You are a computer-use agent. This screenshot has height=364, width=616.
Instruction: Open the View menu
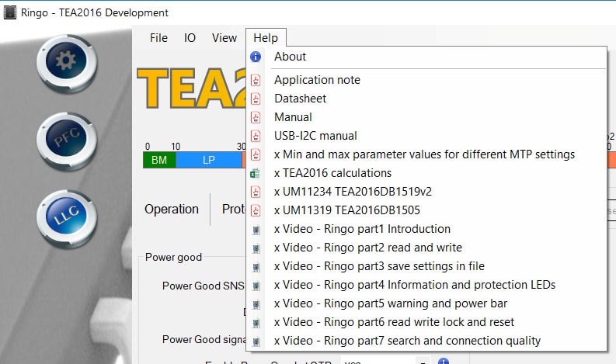[224, 38]
